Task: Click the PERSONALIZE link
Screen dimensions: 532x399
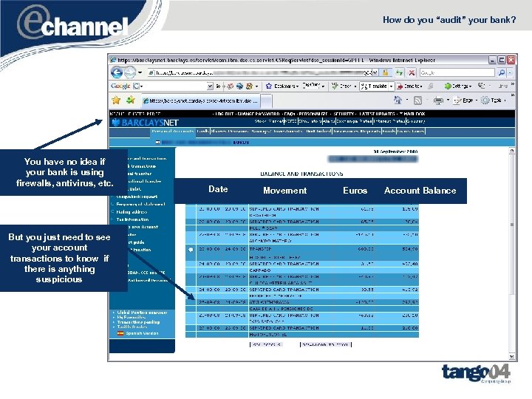Action: click(313, 114)
